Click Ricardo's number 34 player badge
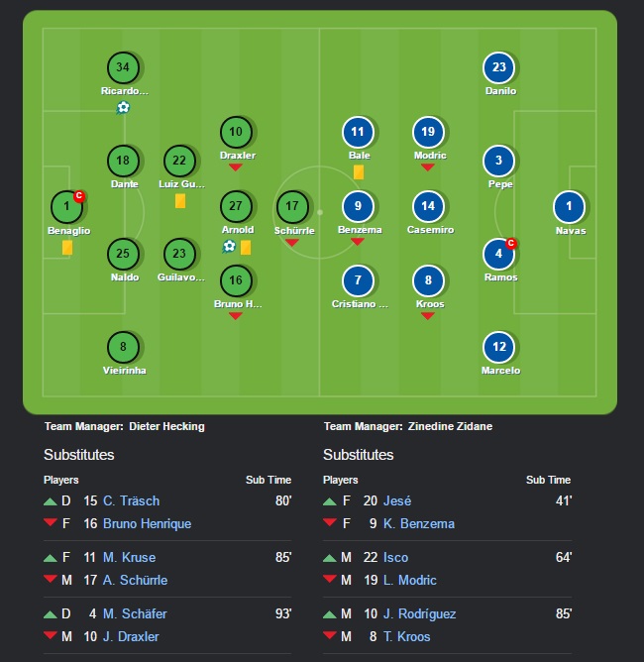 point(123,67)
